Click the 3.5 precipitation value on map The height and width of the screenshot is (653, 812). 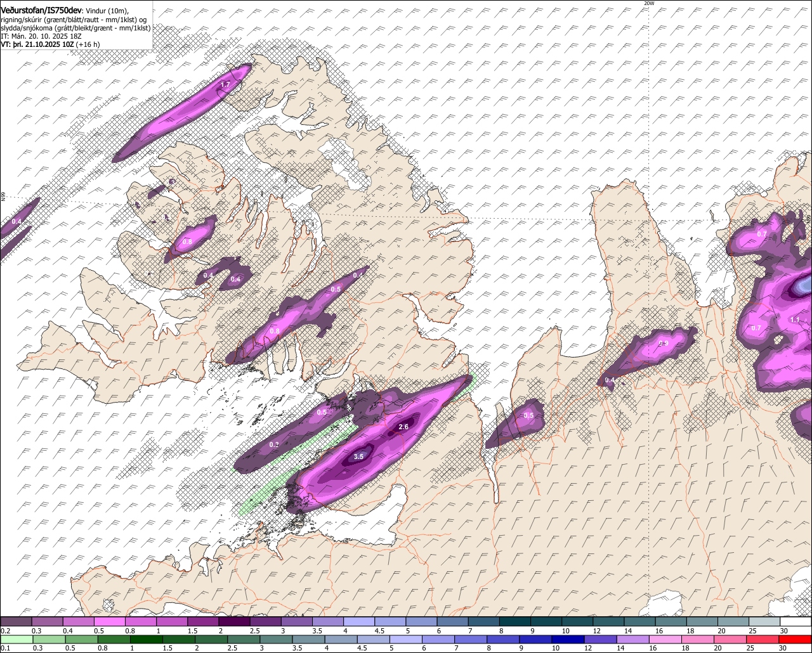pos(358,456)
